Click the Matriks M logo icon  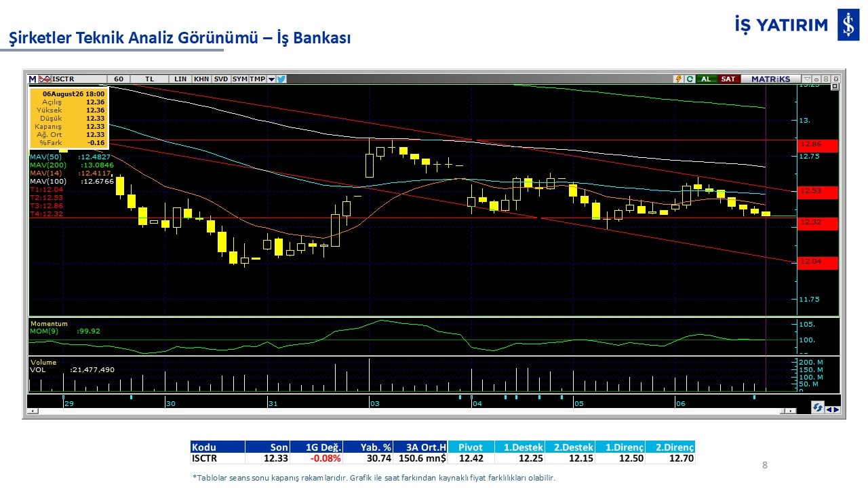pyautogui.click(x=32, y=79)
